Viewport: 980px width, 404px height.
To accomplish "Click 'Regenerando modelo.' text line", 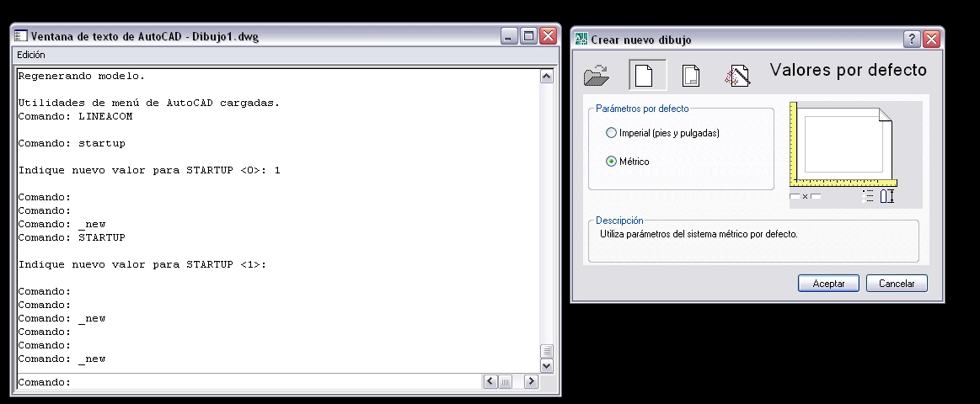I will [81, 77].
